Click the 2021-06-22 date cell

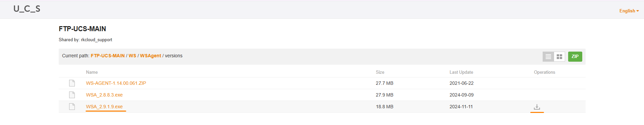pos(461,83)
